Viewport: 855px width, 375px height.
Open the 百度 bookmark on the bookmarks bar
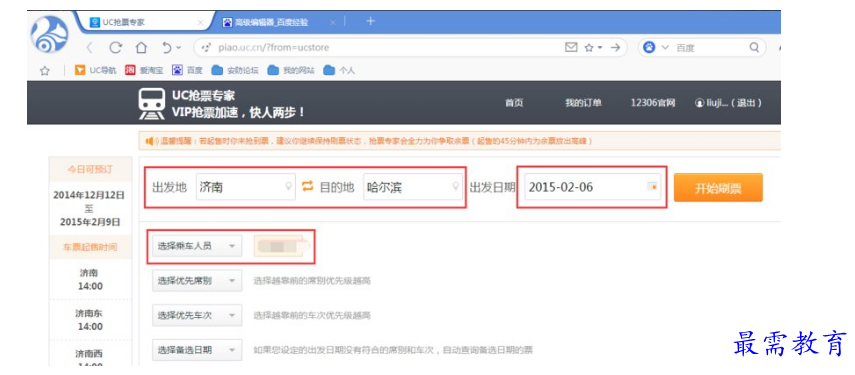(x=187, y=70)
